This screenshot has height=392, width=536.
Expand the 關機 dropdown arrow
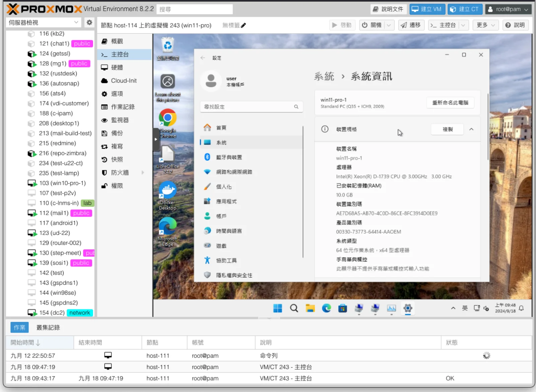pyautogui.click(x=389, y=25)
